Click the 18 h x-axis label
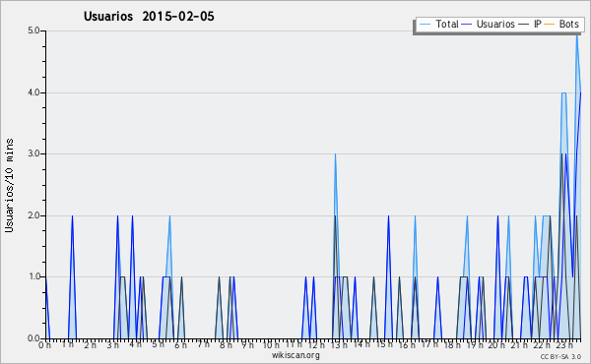The width and height of the screenshot is (591, 364). (x=452, y=344)
